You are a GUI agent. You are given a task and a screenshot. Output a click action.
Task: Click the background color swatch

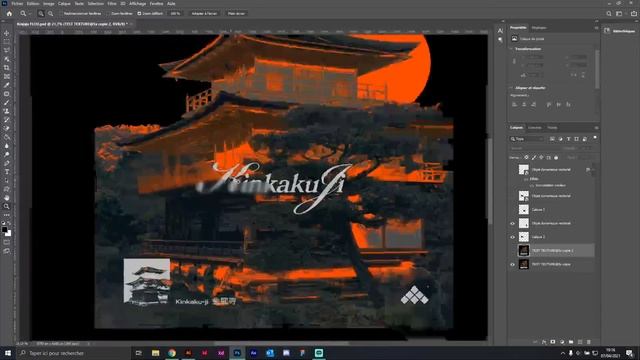pyautogui.click(x=9, y=233)
